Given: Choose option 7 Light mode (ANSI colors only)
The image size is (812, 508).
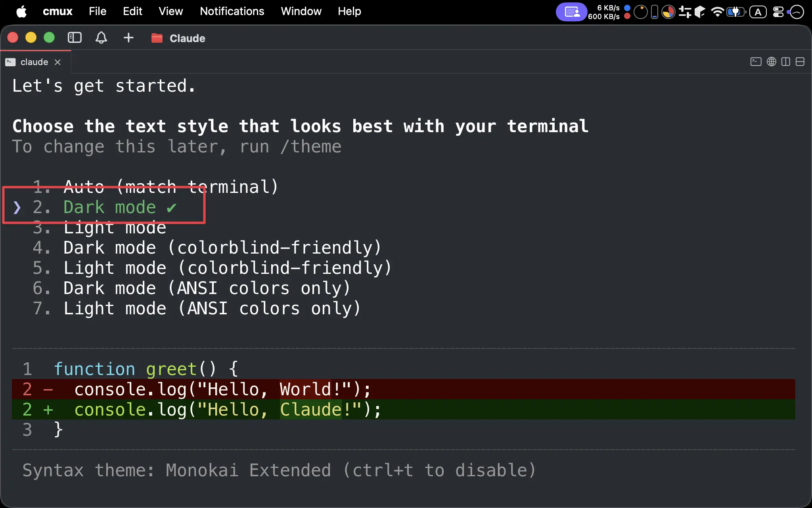Looking at the screenshot, I should 197,308.
